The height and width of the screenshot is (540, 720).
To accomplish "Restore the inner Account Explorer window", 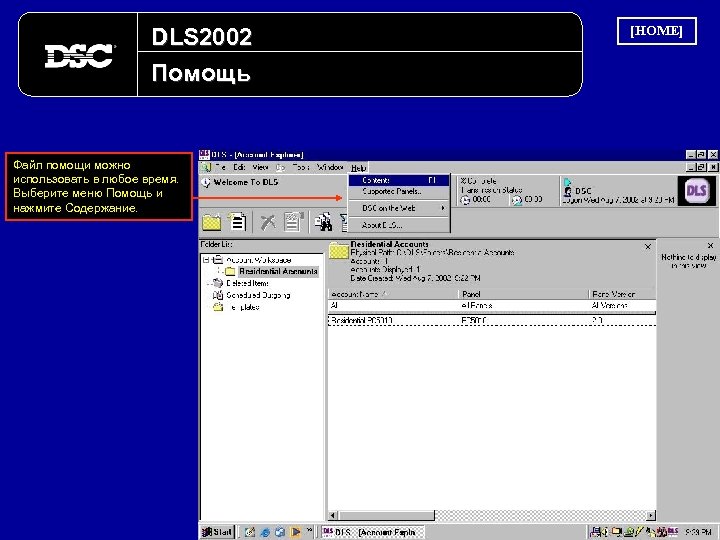I will [701, 168].
